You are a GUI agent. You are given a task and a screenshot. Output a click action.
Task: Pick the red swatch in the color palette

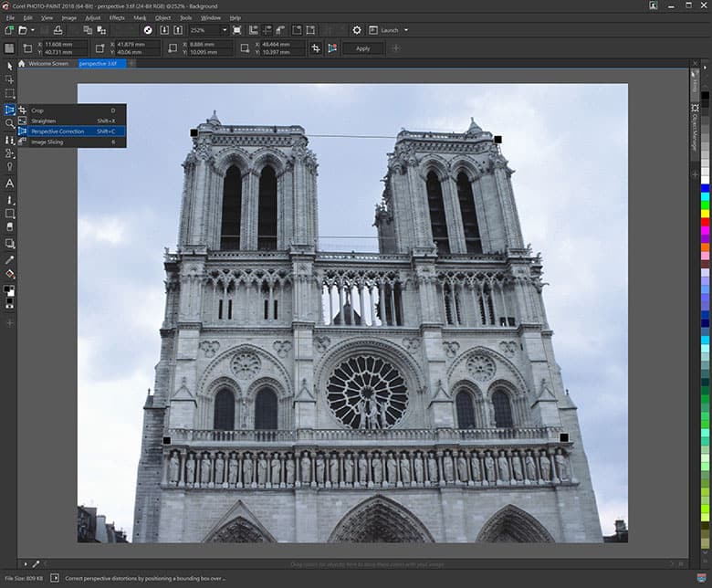(705, 223)
